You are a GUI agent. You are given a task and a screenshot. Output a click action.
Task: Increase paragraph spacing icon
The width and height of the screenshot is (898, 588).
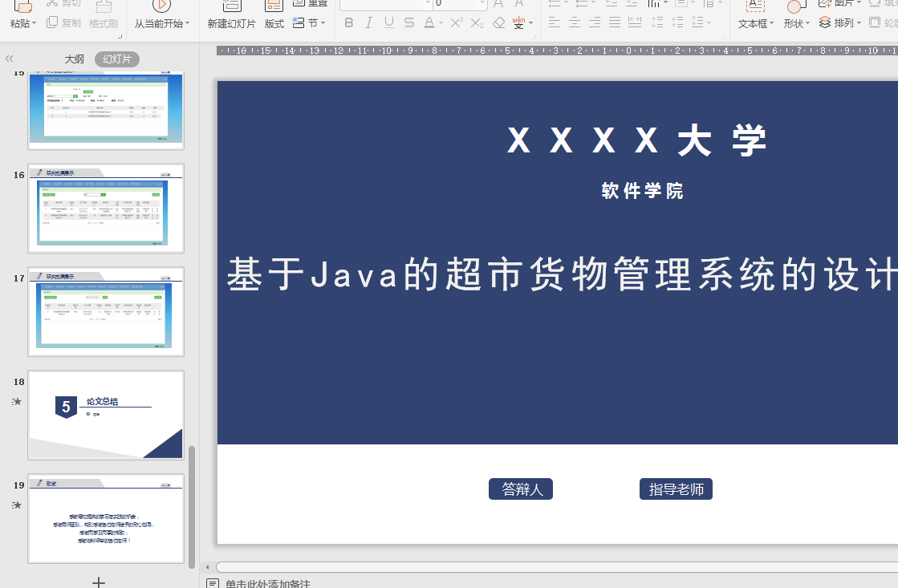click(657, 23)
